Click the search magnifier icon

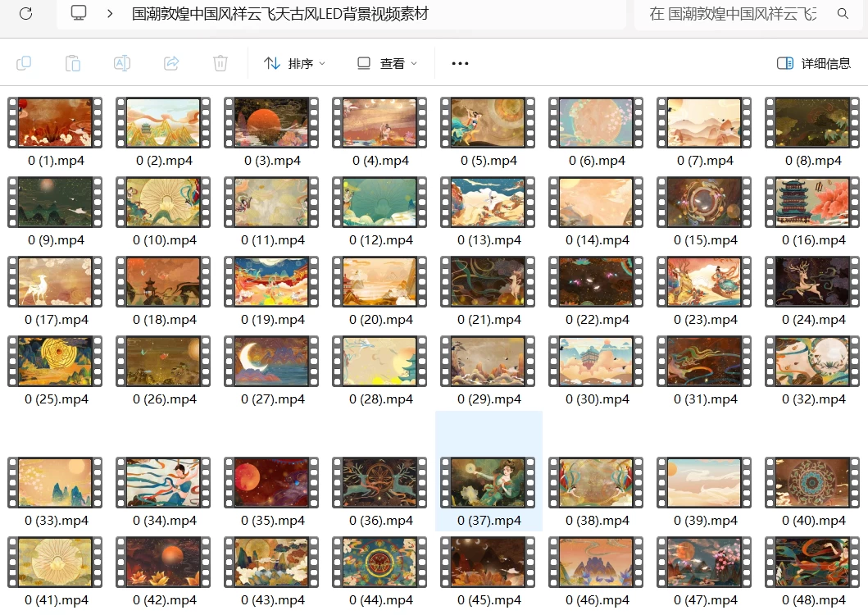843,14
